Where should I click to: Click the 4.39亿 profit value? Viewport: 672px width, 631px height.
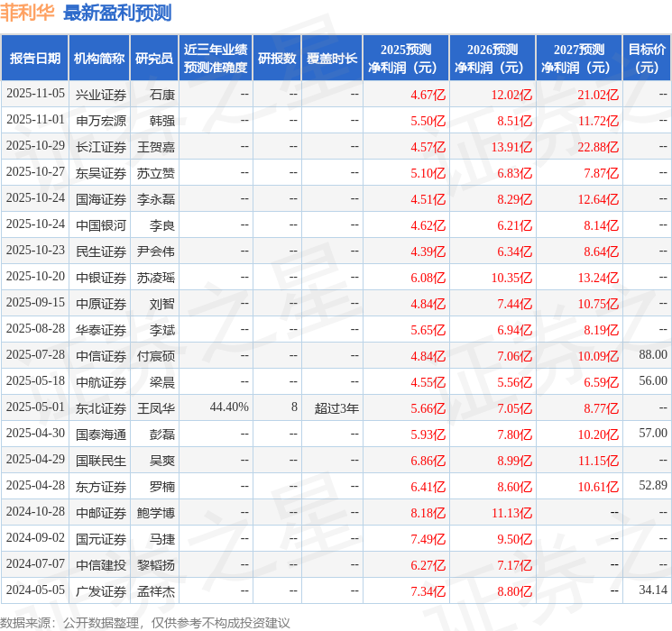pyautogui.click(x=428, y=251)
